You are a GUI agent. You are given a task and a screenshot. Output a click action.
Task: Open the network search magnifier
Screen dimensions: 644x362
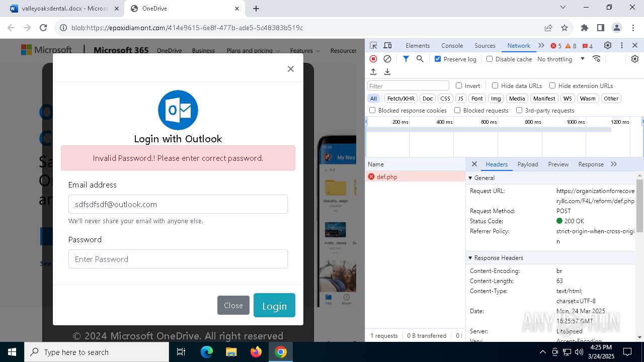420,59
